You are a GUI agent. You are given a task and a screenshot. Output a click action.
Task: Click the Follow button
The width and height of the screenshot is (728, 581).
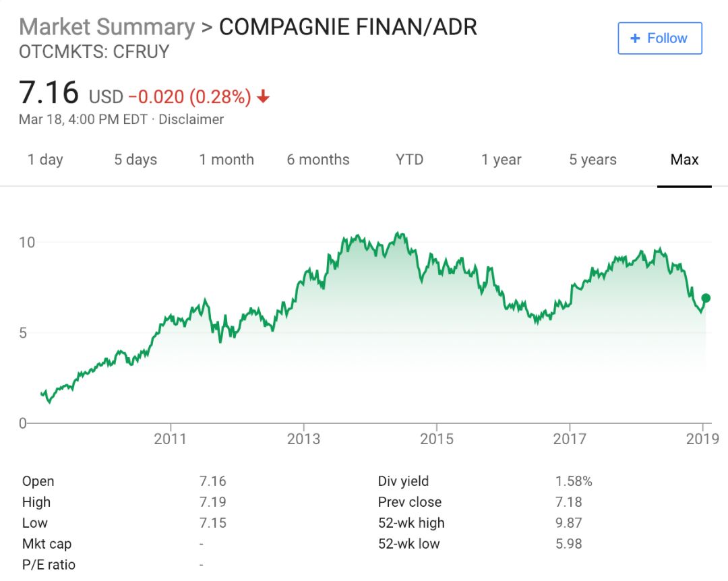[x=659, y=38]
